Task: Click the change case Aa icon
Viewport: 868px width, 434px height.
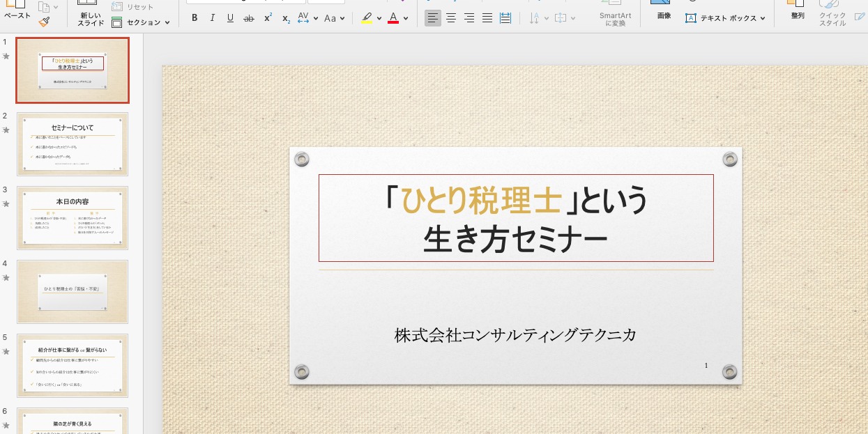Action: pyautogui.click(x=330, y=18)
